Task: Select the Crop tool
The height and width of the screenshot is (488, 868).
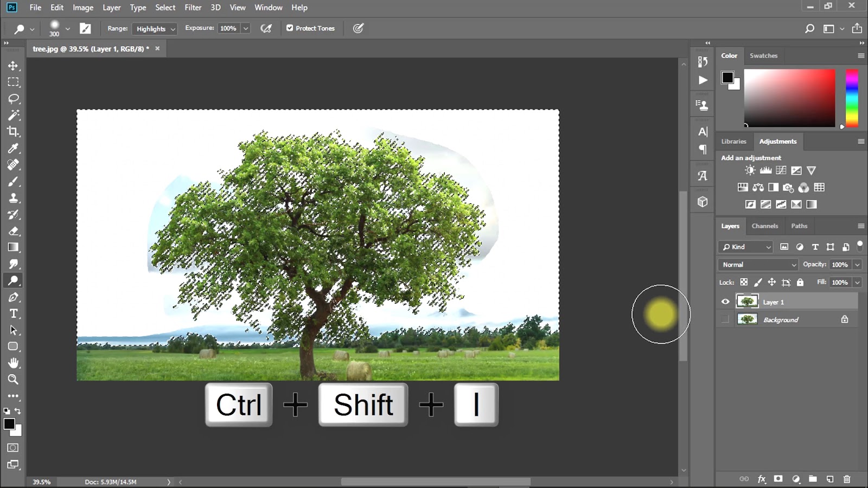Action: coord(13,132)
